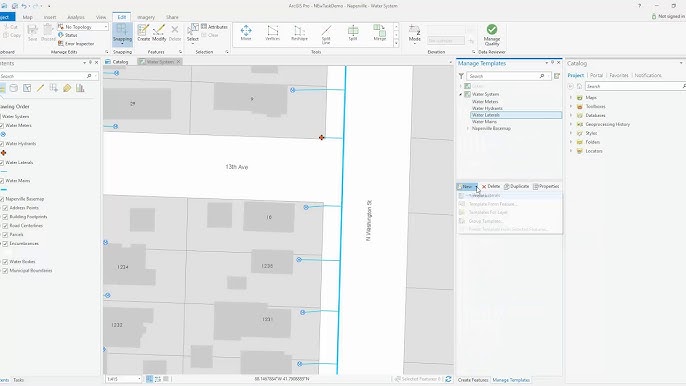
Task: Open the Error Inspector
Action: click(76, 44)
